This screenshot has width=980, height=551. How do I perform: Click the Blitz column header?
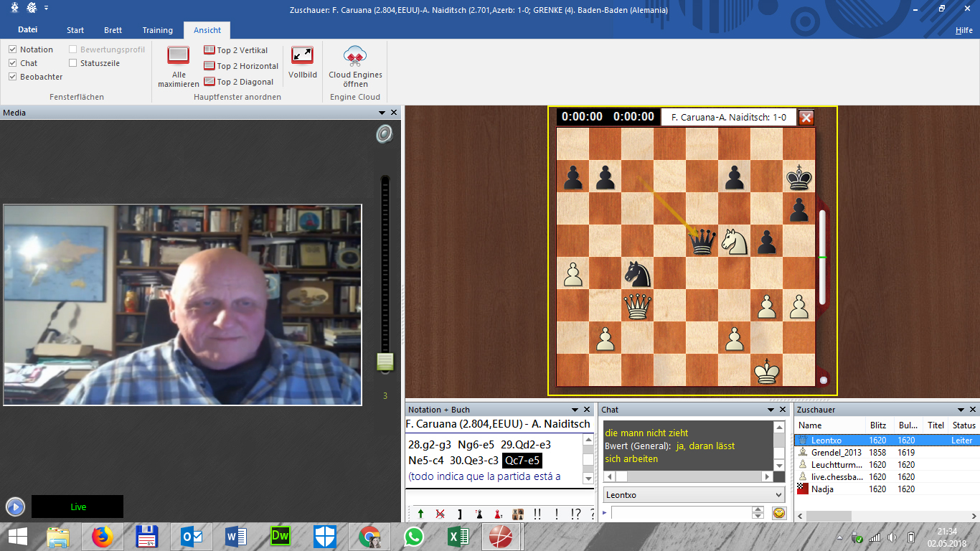click(x=877, y=425)
